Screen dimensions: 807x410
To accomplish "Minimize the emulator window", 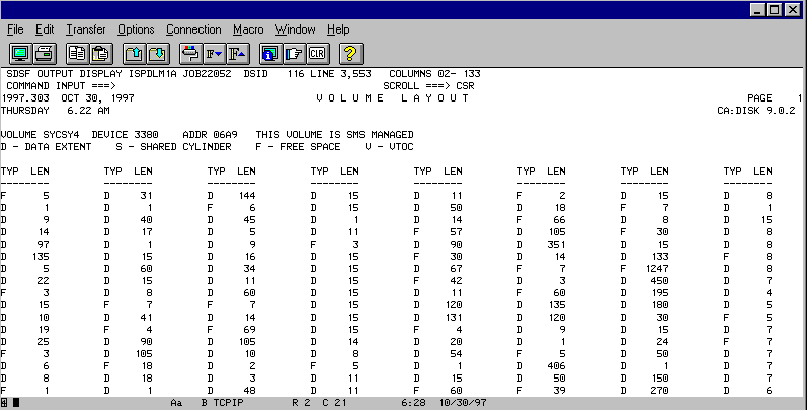I will pos(758,10).
